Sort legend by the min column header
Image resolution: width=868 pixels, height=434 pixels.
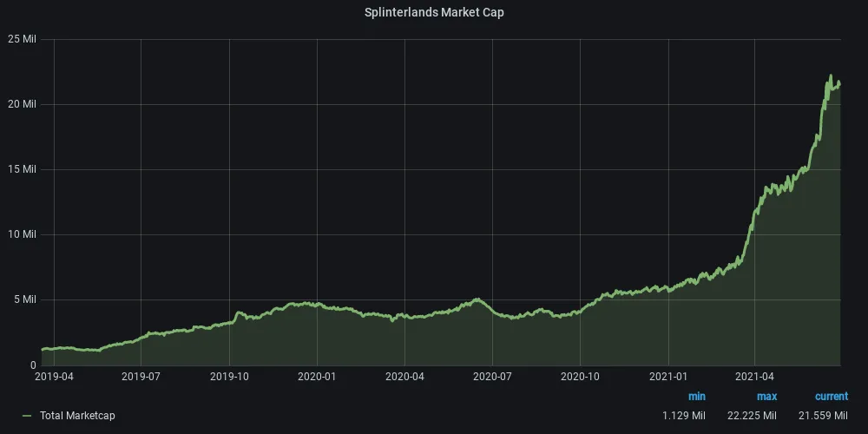click(697, 397)
